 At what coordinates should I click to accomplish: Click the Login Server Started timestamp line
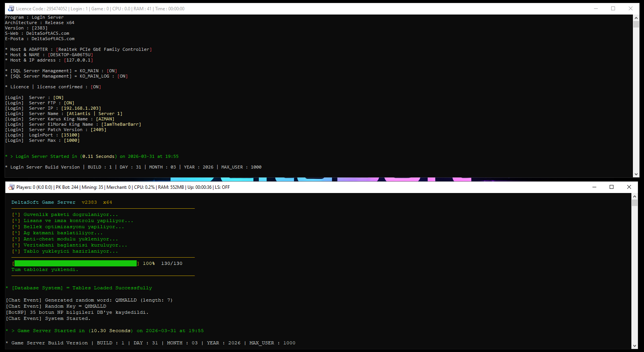(92, 156)
